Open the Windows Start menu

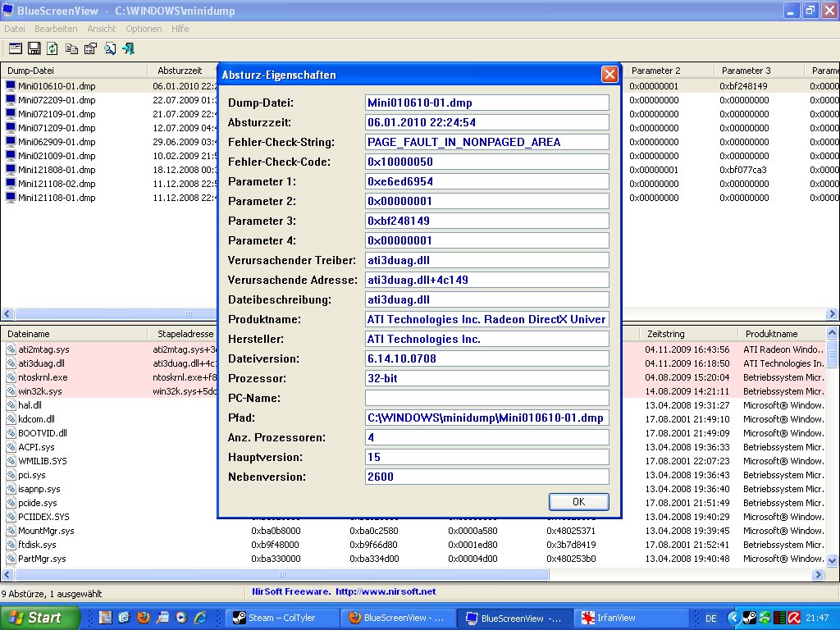[39, 618]
